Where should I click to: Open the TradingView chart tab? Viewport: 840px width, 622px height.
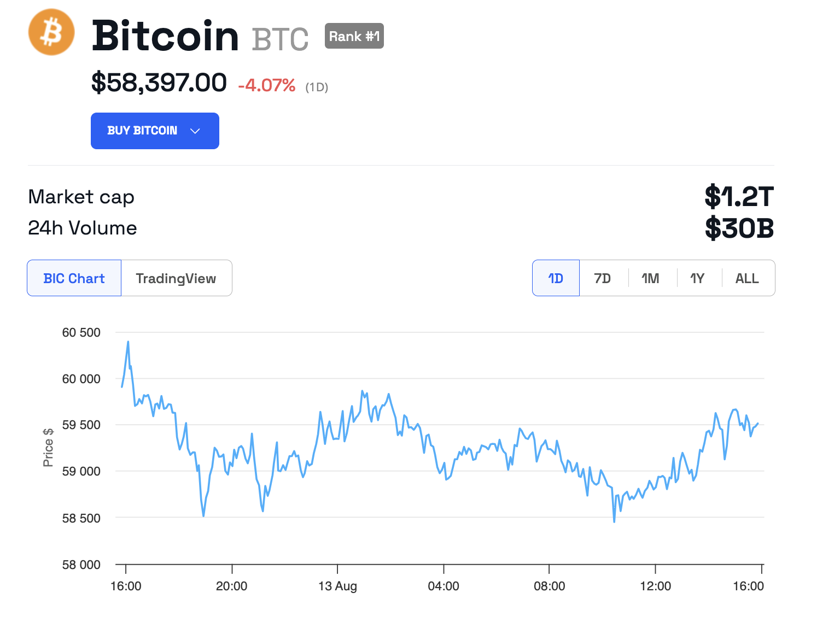[176, 278]
